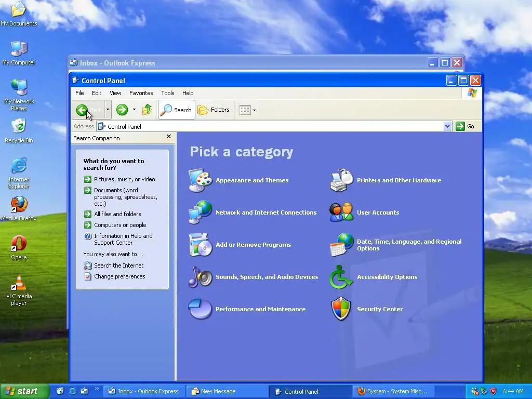The width and height of the screenshot is (532, 399).
Task: Click the Security Center shield icon
Action: [x=341, y=309]
